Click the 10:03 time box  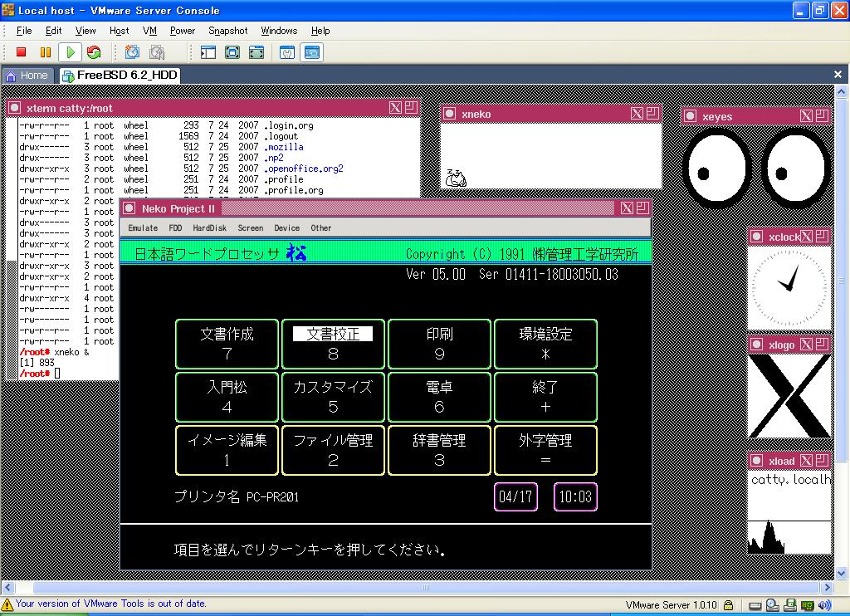point(575,496)
